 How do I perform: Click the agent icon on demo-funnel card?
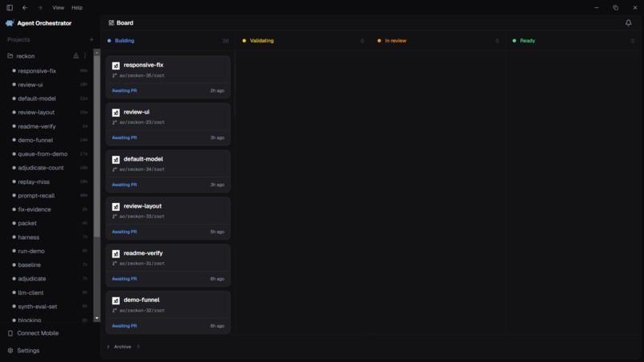coord(116,300)
